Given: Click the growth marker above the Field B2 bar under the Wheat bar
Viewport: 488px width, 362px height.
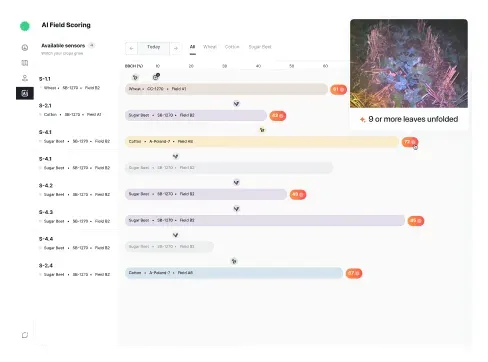Looking at the screenshot, I should [x=236, y=104].
